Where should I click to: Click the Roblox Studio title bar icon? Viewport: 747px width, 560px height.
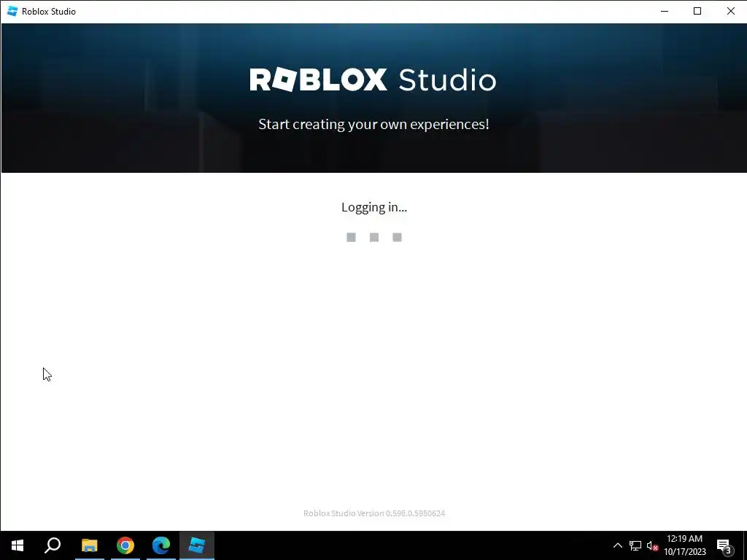pyautogui.click(x=12, y=11)
